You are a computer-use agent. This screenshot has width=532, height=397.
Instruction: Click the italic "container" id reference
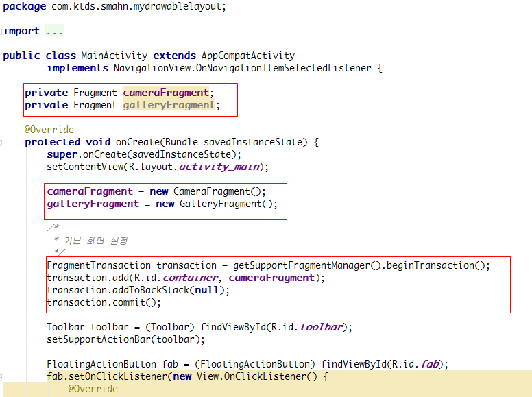pyautogui.click(x=191, y=278)
